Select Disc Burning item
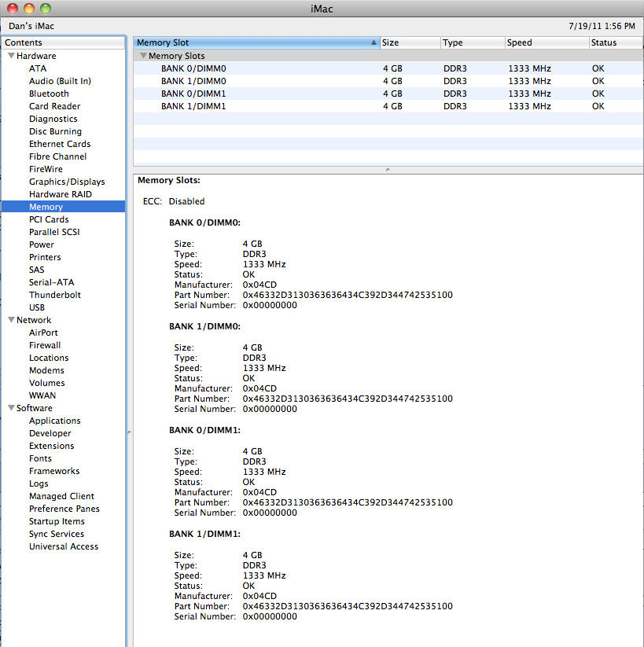 [x=55, y=131]
